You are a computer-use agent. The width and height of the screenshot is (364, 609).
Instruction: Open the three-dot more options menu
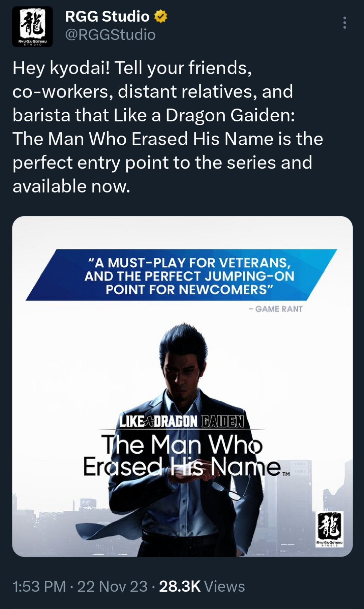tap(344, 23)
